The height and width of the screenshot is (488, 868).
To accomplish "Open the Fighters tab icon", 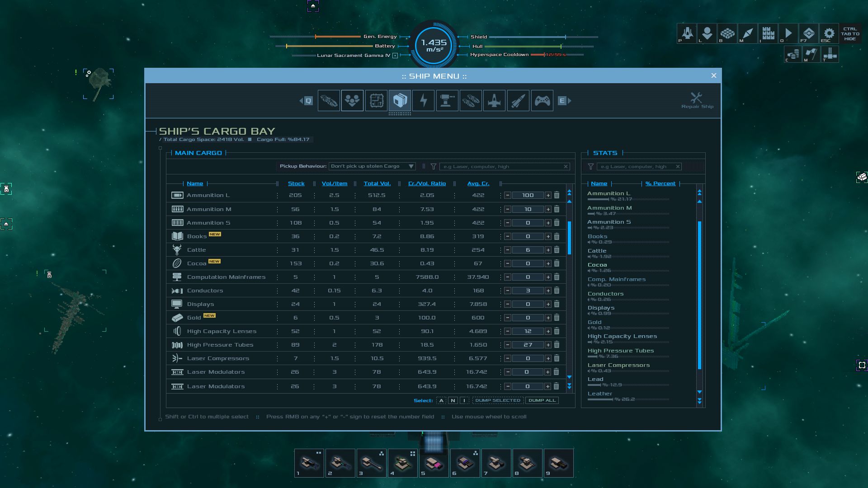I will click(x=494, y=100).
